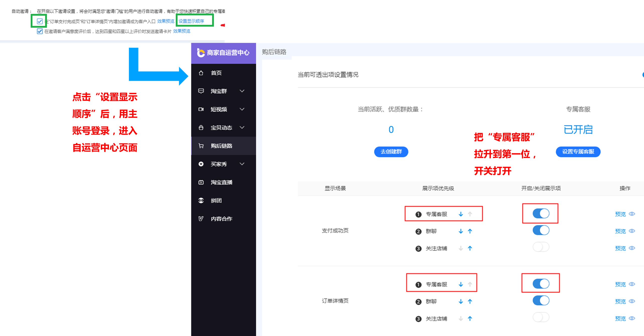The width and height of the screenshot is (644, 336).
Task: Click the 内容合作 sidebar icon
Action: point(201,219)
